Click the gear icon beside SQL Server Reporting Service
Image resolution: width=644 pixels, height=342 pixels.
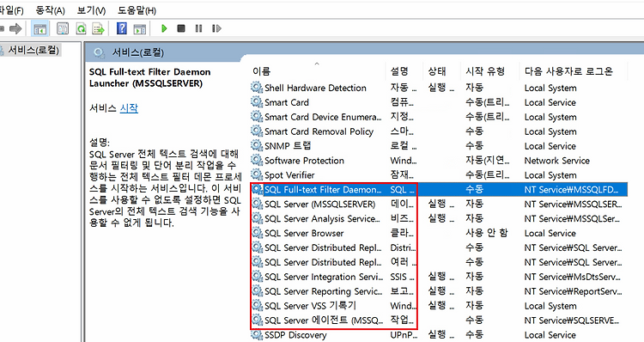coord(257,291)
